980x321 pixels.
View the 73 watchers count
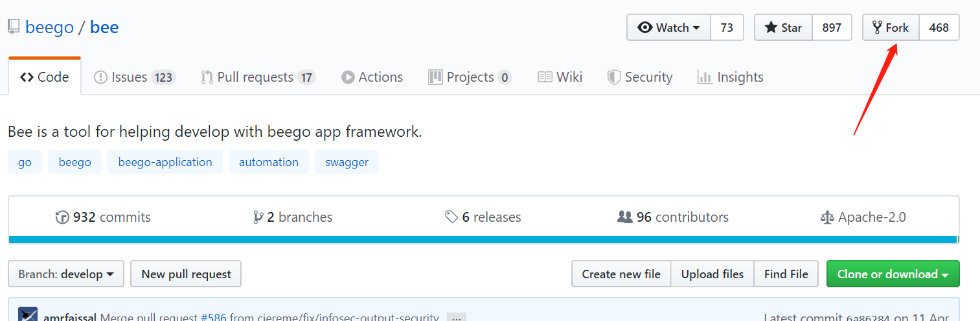(x=727, y=27)
